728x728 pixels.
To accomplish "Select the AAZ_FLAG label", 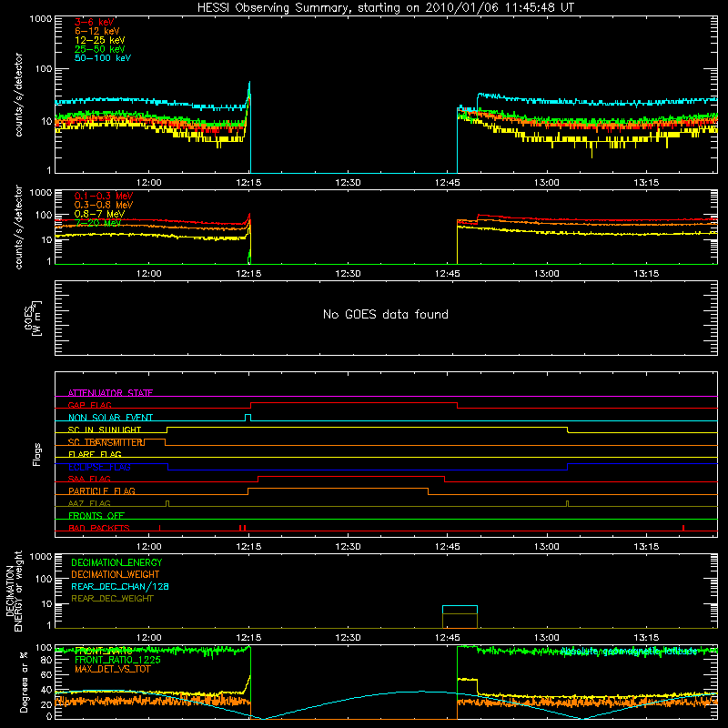I will (x=89, y=503).
